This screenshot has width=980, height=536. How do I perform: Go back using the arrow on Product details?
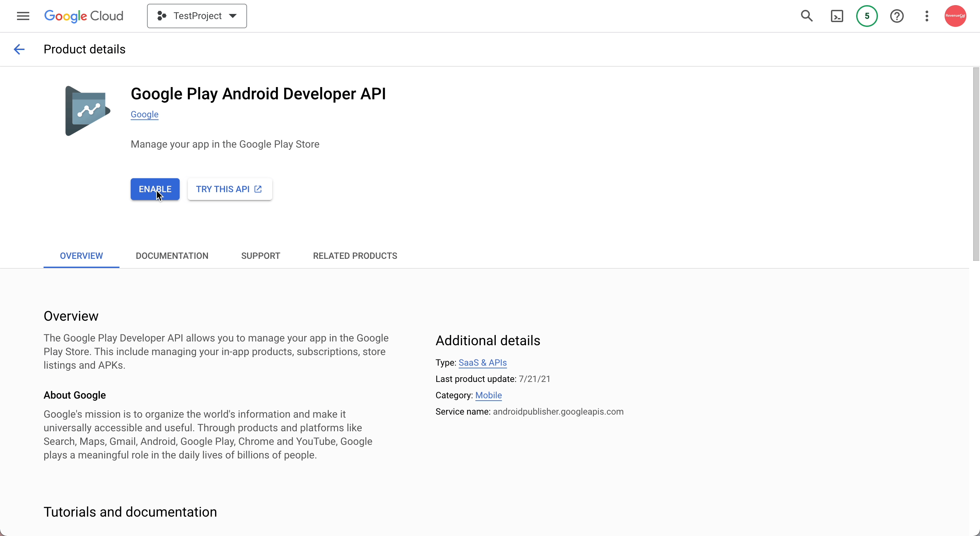click(19, 49)
